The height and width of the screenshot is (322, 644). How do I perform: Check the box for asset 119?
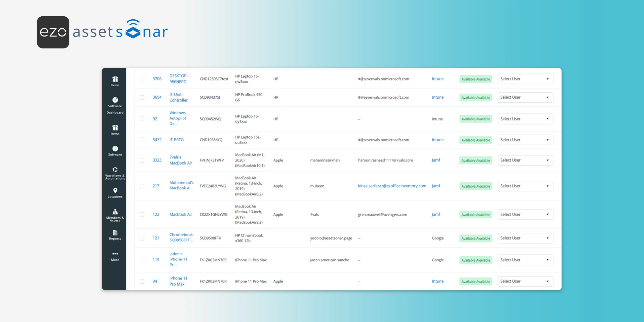[x=142, y=260]
